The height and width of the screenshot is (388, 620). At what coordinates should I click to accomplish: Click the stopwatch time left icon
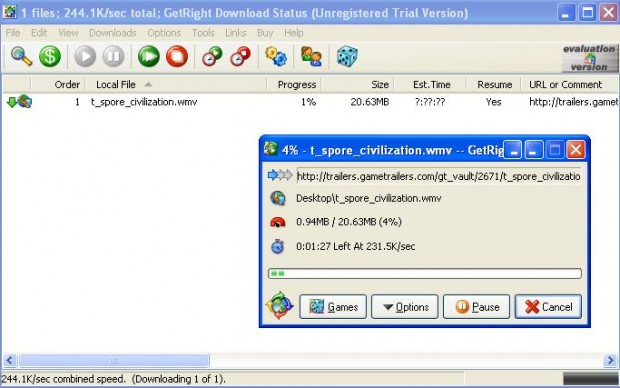[278, 246]
